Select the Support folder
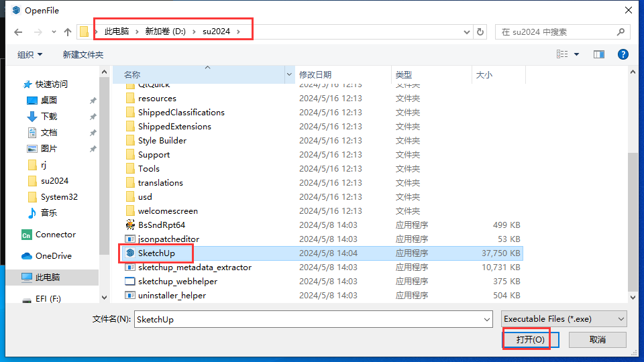The height and width of the screenshot is (362, 644). coord(154,155)
